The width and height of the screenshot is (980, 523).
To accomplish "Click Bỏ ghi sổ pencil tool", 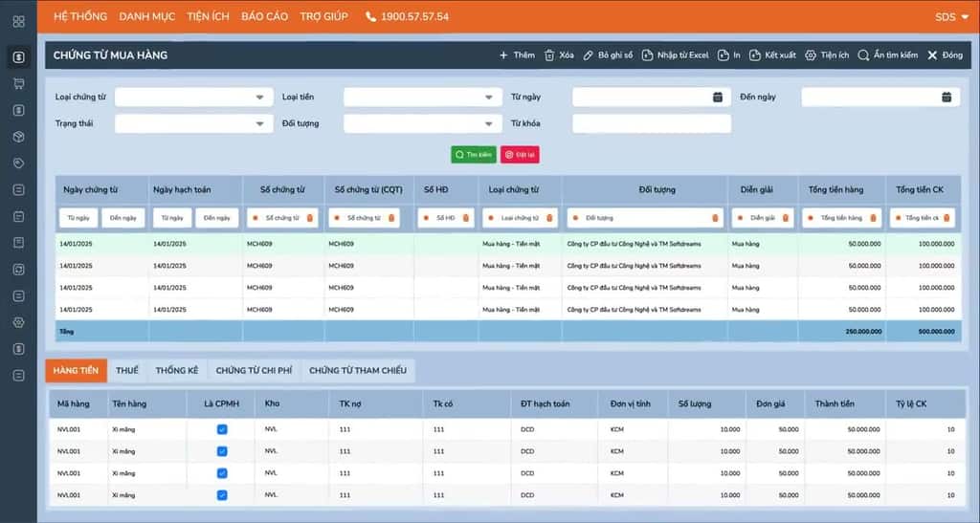I will click(x=608, y=54).
